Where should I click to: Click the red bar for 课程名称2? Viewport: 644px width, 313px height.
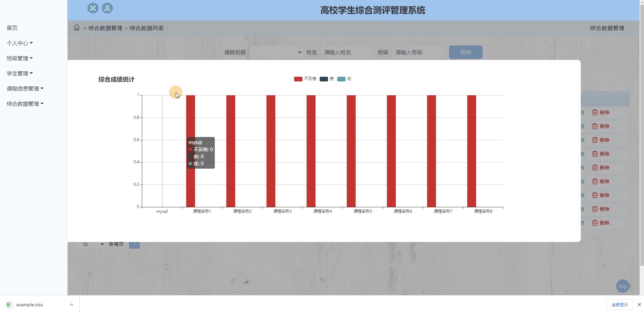point(231,151)
